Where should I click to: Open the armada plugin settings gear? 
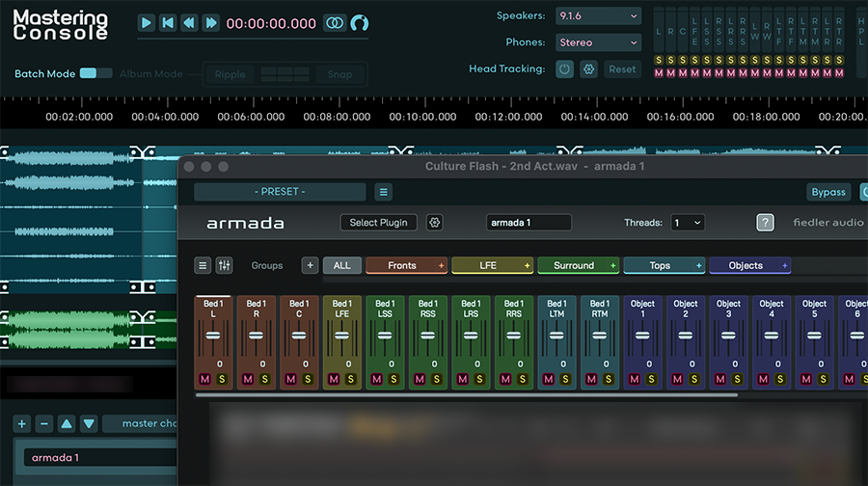[435, 223]
